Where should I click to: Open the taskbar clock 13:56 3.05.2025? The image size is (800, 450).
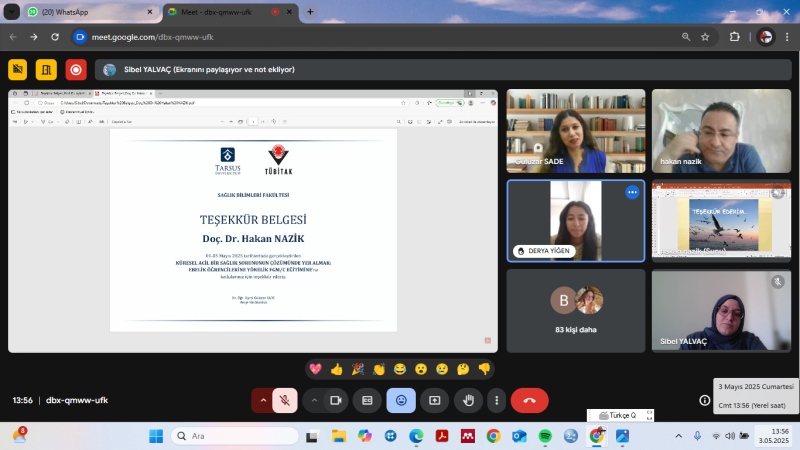tap(773, 436)
